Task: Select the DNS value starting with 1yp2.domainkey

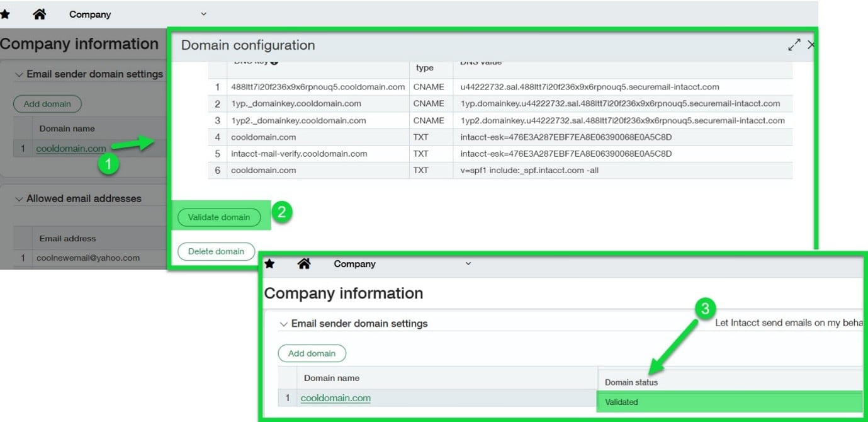Action: pos(623,120)
